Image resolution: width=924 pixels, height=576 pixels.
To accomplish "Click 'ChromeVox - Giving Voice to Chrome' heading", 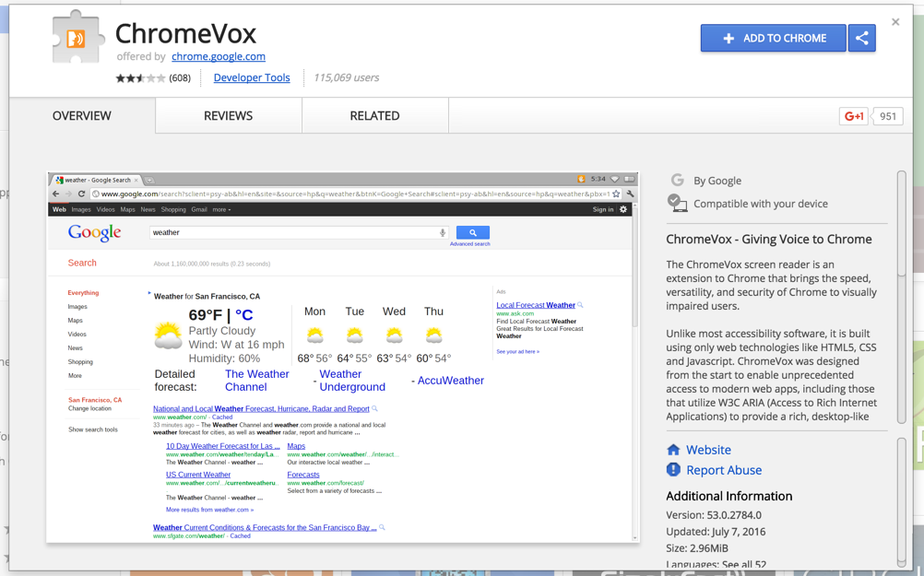I will pos(768,239).
